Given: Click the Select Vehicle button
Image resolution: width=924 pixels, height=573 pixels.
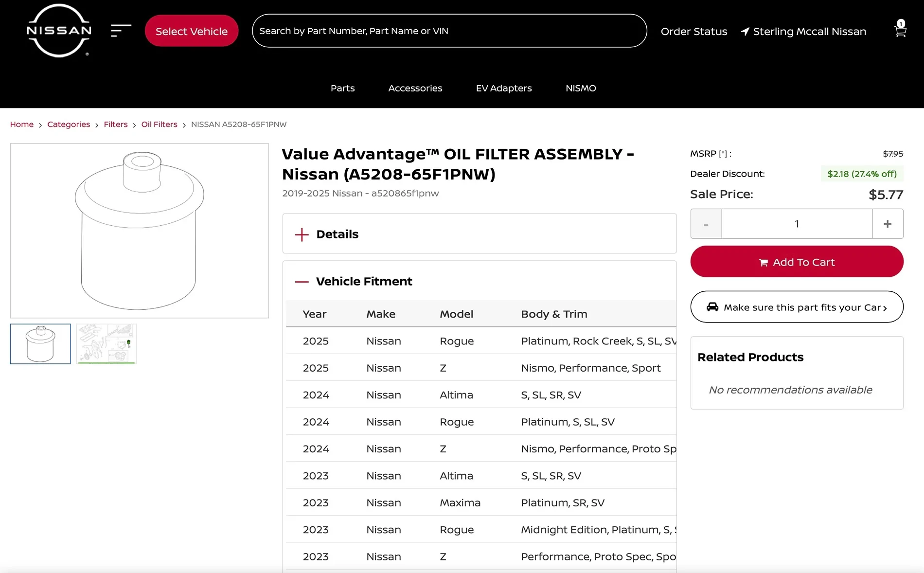Looking at the screenshot, I should pyautogui.click(x=192, y=31).
